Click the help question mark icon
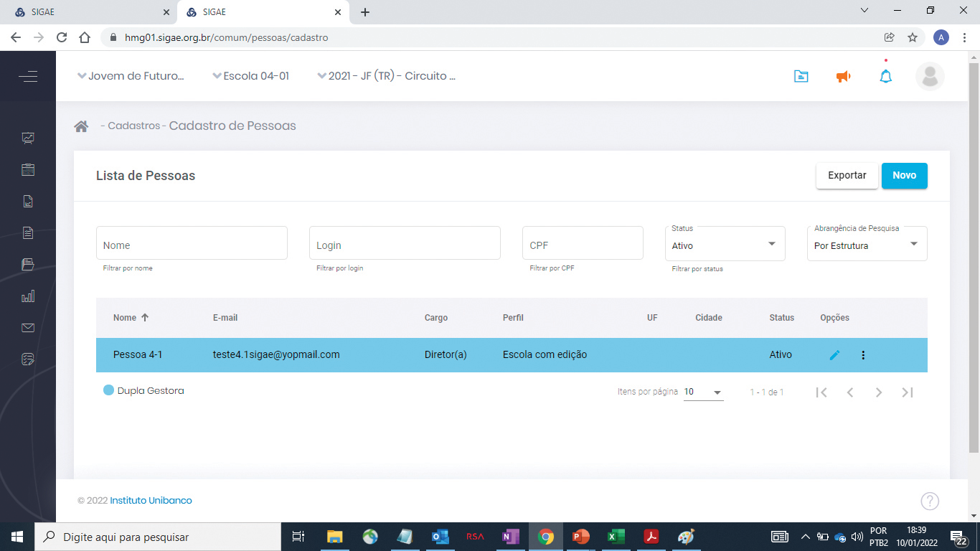The width and height of the screenshot is (980, 551). click(930, 501)
